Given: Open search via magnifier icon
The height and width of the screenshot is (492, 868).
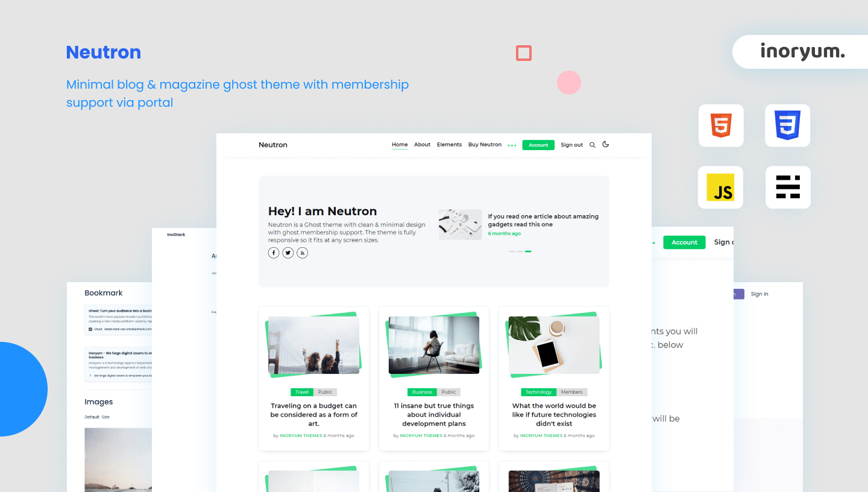Looking at the screenshot, I should (593, 145).
